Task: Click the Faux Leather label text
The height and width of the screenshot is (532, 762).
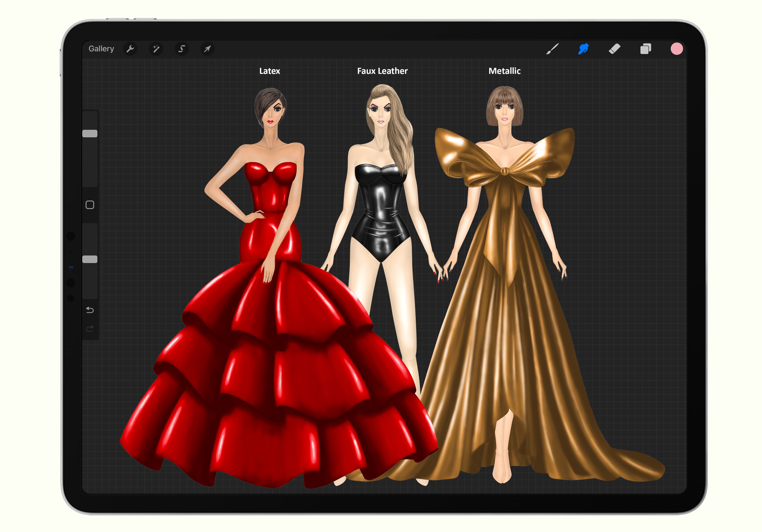Action: tap(382, 71)
